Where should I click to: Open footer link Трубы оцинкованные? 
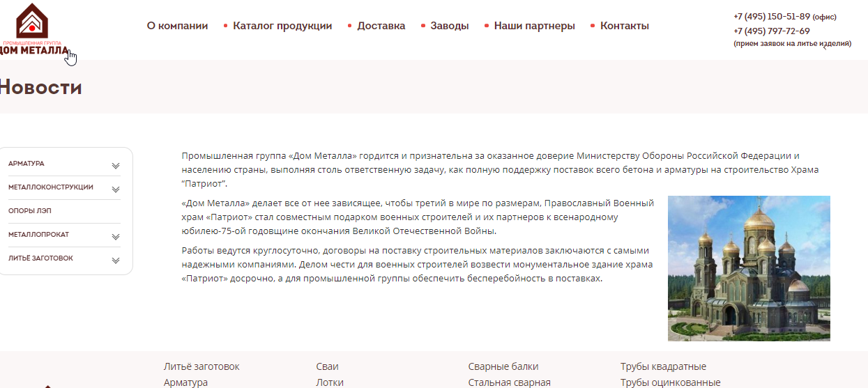click(671, 382)
